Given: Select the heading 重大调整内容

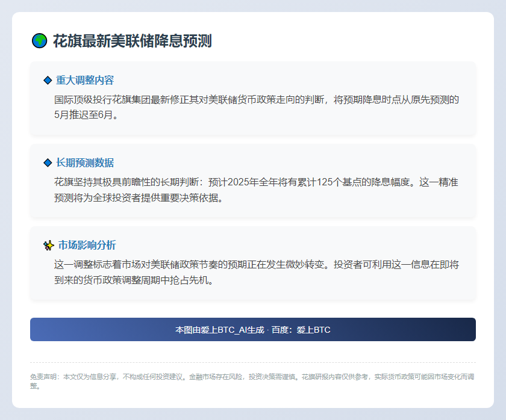Looking at the screenshot, I should click(85, 80).
